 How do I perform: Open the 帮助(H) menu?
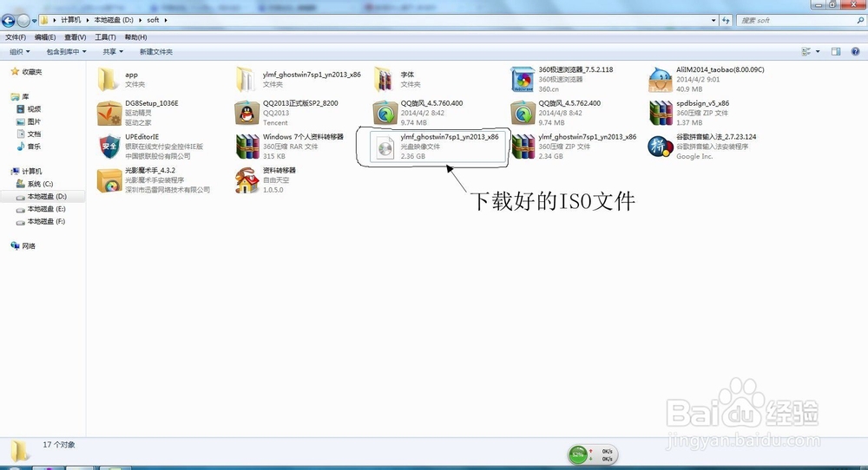[x=135, y=37]
